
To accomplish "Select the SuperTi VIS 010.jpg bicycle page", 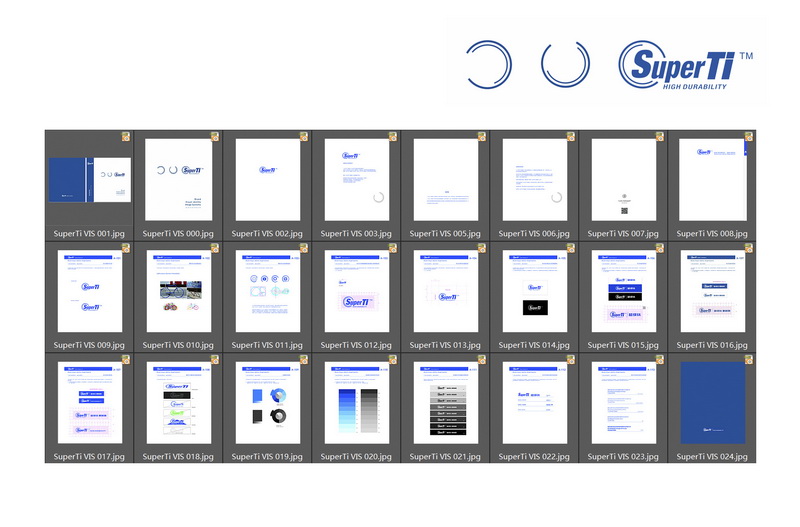I will coord(179,291).
